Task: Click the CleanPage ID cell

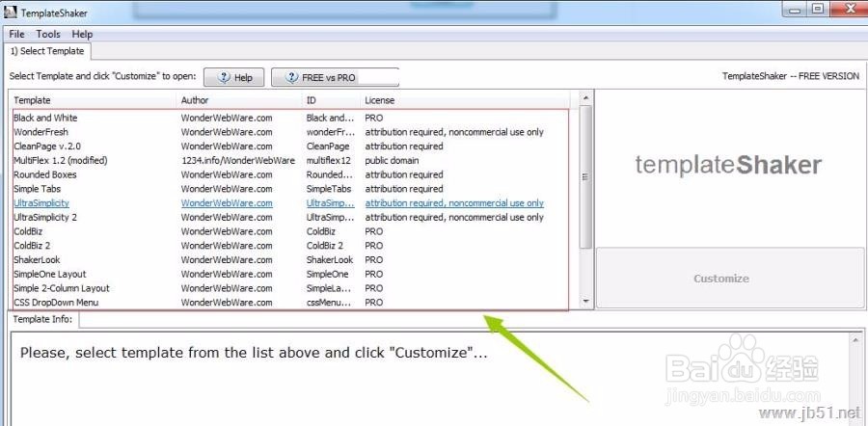Action: click(x=328, y=146)
